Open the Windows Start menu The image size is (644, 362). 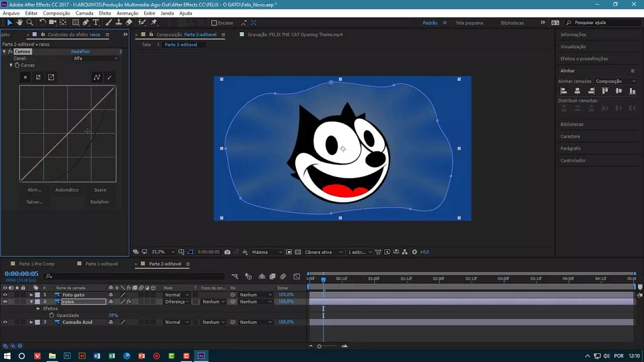(x=7, y=356)
